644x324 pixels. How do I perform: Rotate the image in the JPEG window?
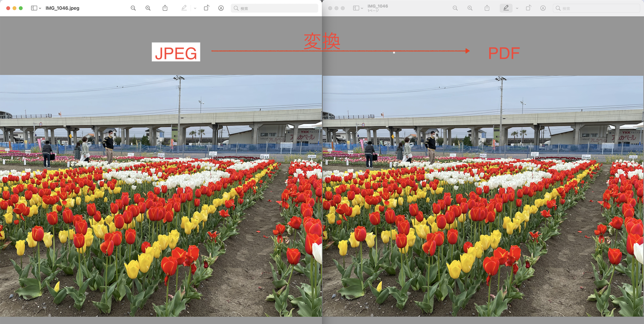coord(206,8)
